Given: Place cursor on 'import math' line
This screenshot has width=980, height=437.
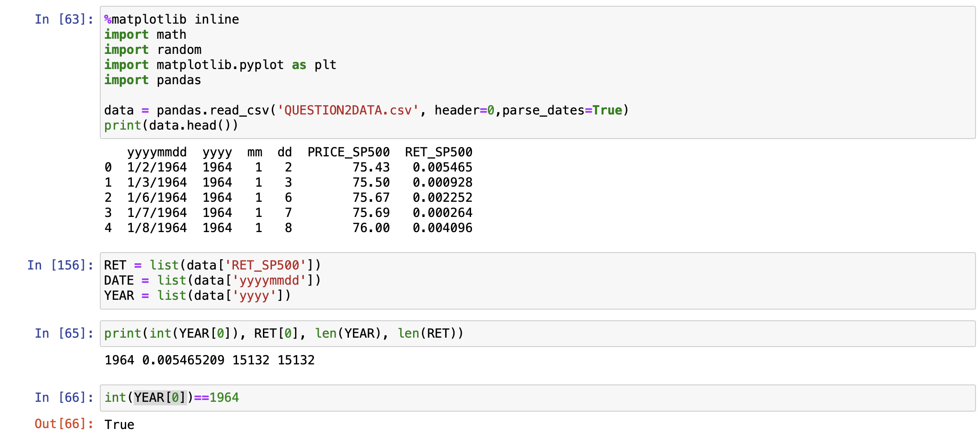Looking at the screenshot, I should [x=145, y=35].
